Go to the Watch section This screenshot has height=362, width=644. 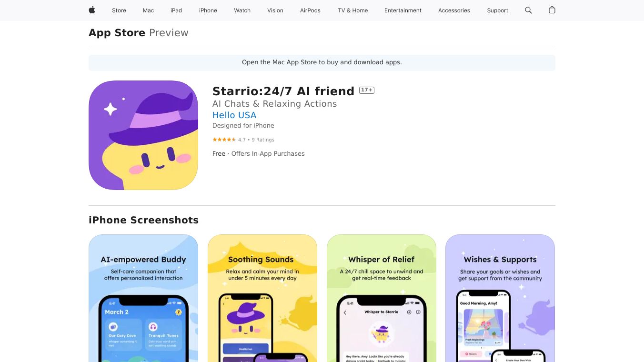[242, 10]
